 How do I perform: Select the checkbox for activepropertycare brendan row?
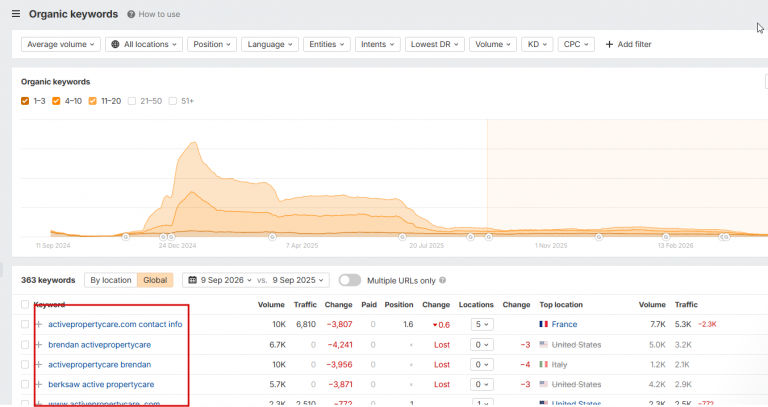pyautogui.click(x=25, y=364)
